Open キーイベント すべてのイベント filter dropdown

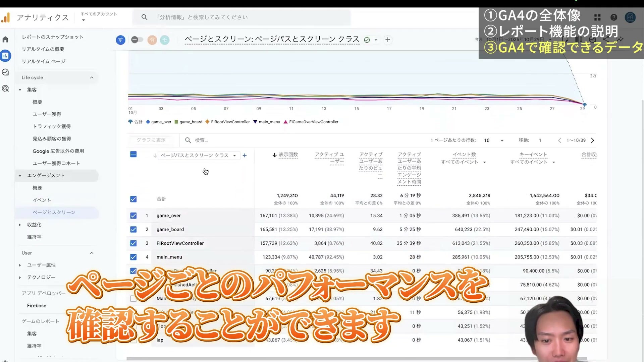(x=533, y=162)
